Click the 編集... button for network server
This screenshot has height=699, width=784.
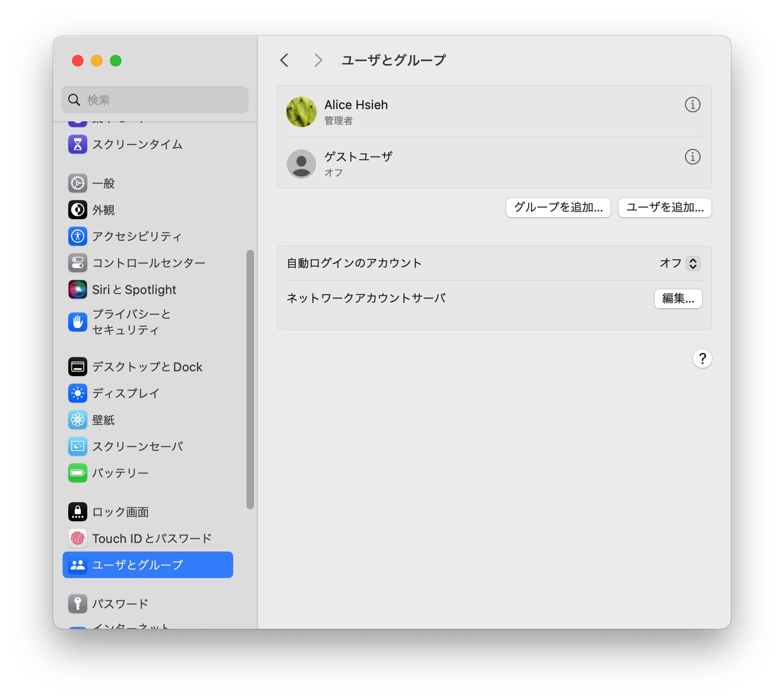point(678,299)
